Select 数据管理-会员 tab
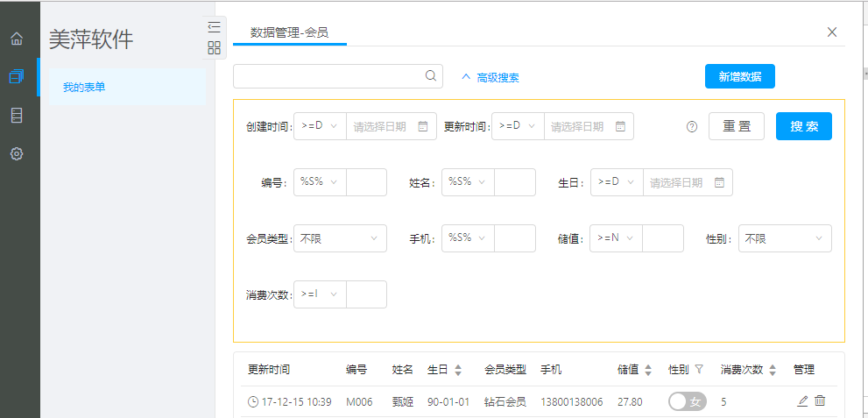Screen dimensions: 868x418 (290, 32)
